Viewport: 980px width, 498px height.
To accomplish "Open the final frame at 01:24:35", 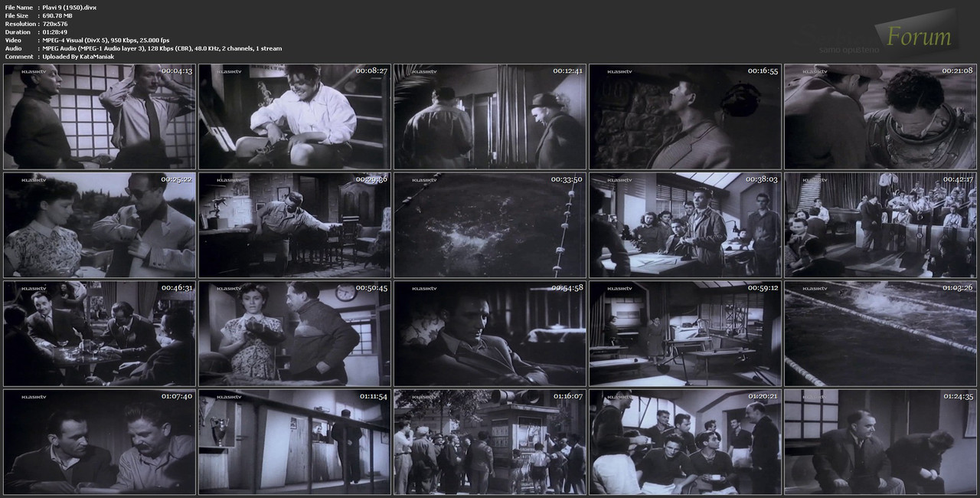I will [880, 442].
